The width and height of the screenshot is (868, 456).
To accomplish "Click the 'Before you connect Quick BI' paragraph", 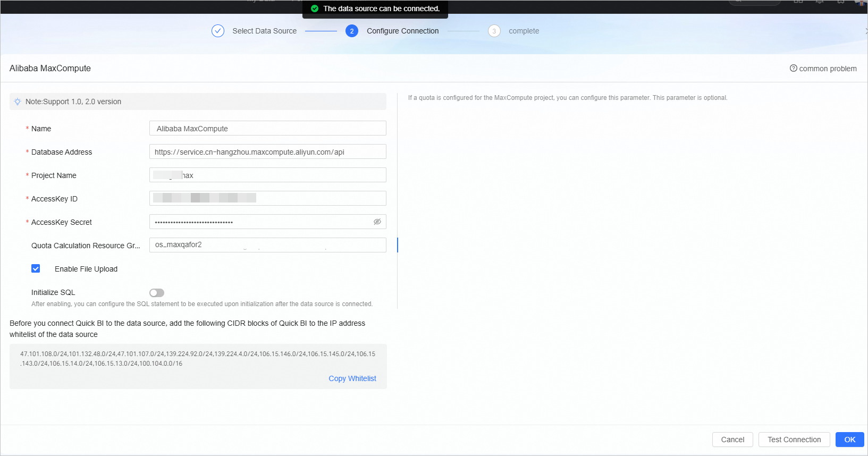I will point(187,329).
